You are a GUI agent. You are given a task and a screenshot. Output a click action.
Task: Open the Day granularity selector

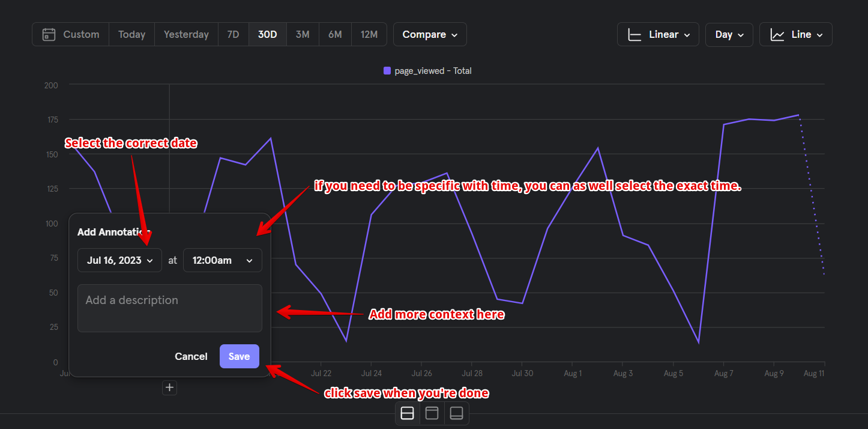729,34
